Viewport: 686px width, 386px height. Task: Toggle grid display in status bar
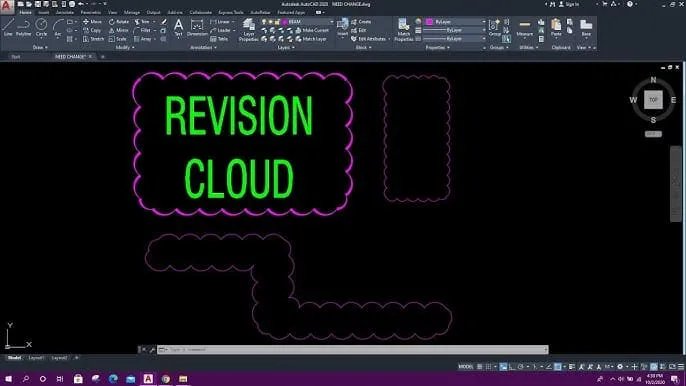tap(480, 367)
